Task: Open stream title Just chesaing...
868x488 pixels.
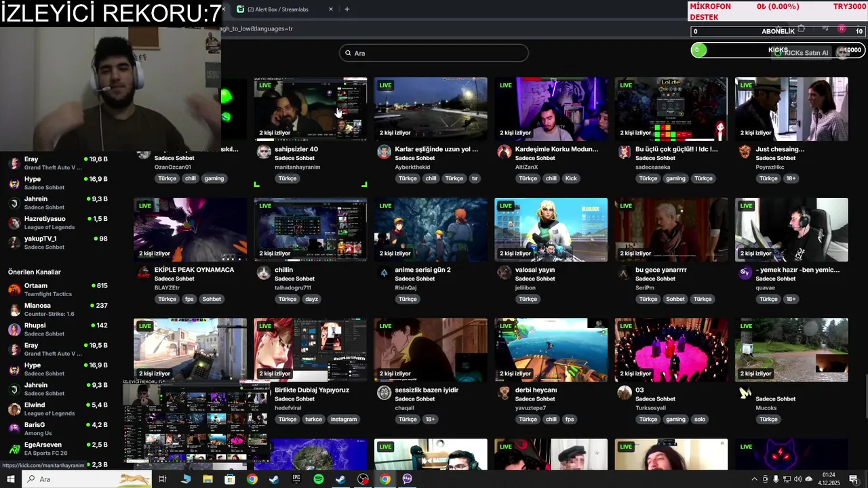Action: [780, 149]
